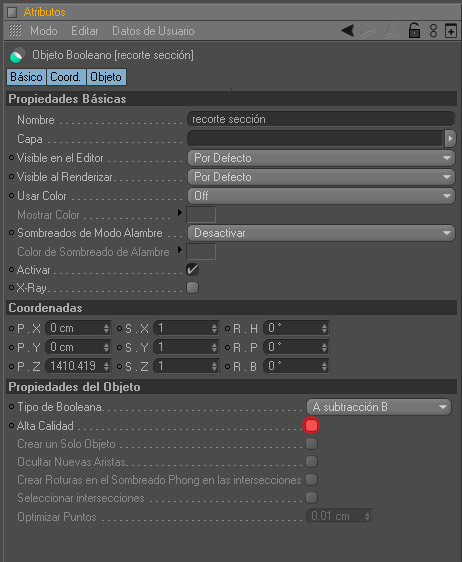Uncheck the Activar checkbox
462x562 pixels.
click(192, 270)
